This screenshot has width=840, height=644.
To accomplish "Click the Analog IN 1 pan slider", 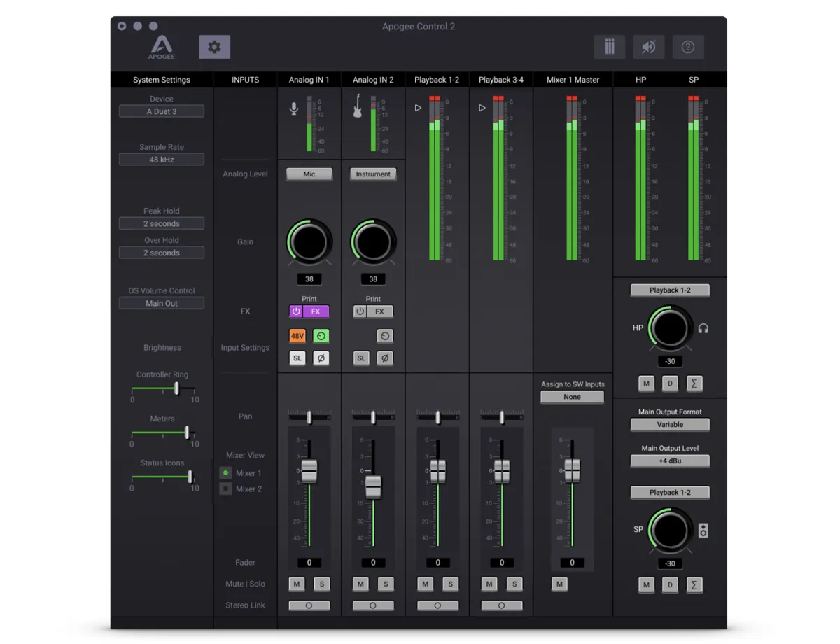I will coord(309,417).
